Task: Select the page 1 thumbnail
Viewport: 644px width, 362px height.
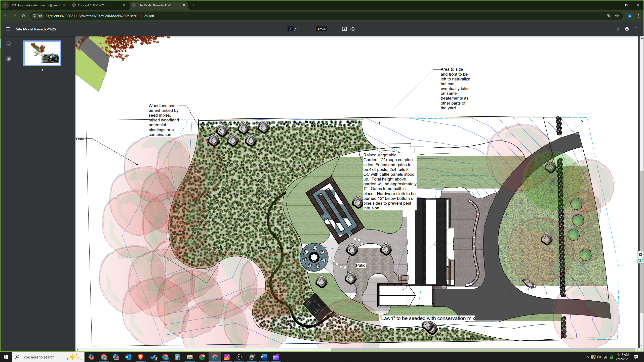Action: tap(42, 54)
